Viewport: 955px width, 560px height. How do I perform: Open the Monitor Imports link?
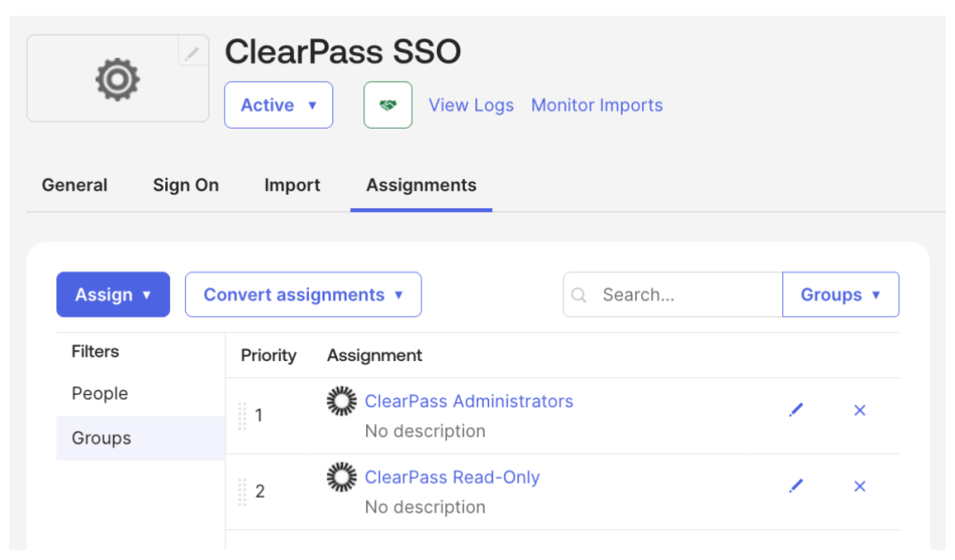[x=597, y=105]
